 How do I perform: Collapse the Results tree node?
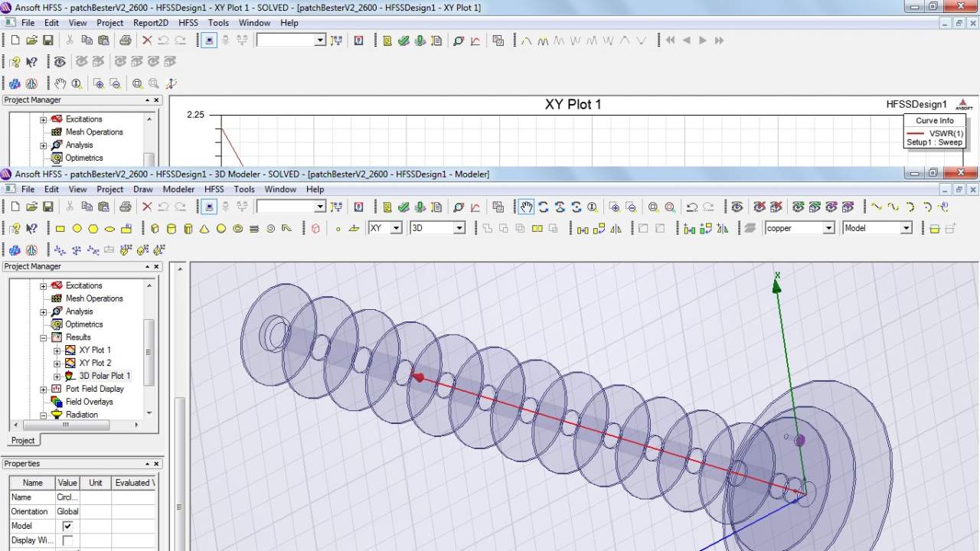coord(44,337)
